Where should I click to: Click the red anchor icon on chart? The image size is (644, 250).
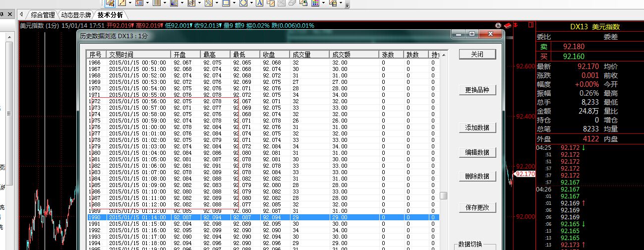pyautogui.click(x=516, y=25)
